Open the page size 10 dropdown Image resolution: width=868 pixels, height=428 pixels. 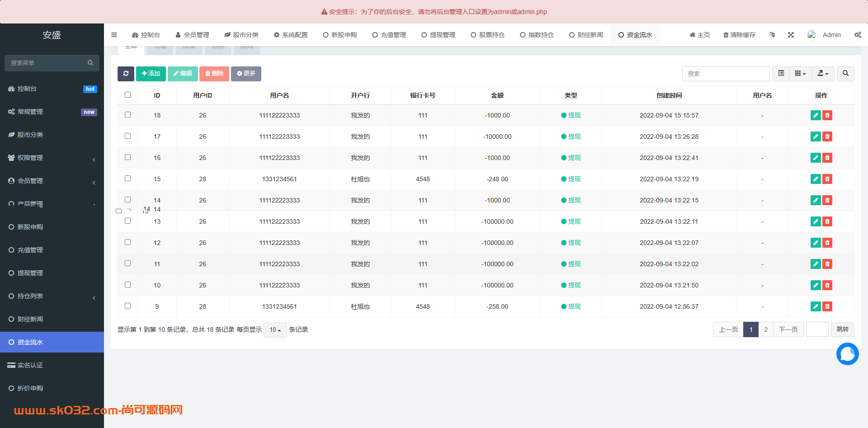point(275,330)
